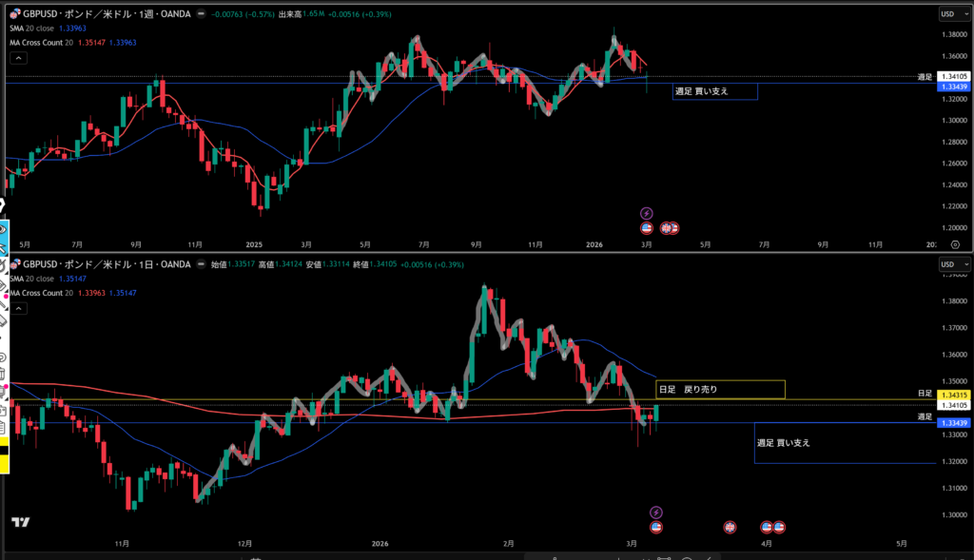Toggle the eye visibility icon in left toolbar
The image size is (974, 560).
[4, 229]
